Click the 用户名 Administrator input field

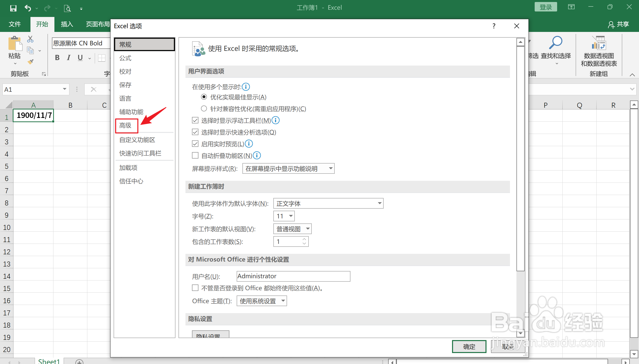coord(293,276)
